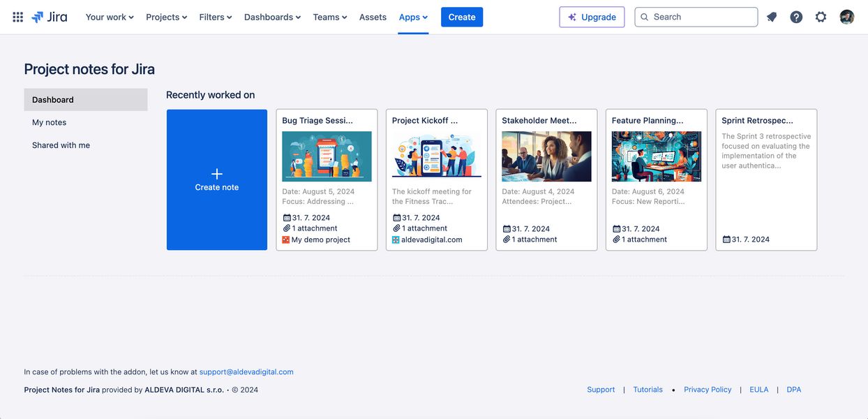Screen dimensions: 868x419
Task: Open the settings gear icon
Action: 821,17
